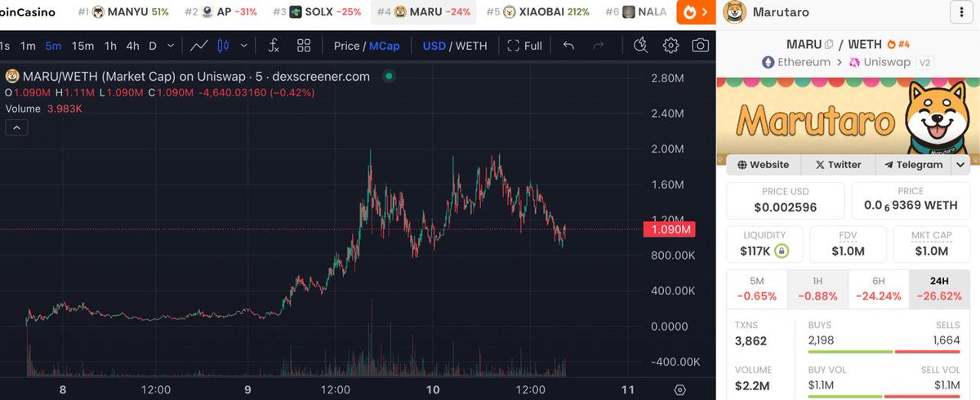Click the undo arrow in chart toolbar
Image resolution: width=980 pixels, height=400 pixels.
pyautogui.click(x=568, y=46)
